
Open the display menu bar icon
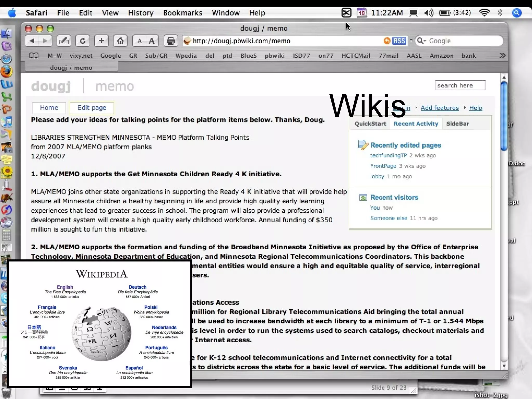pos(413,12)
